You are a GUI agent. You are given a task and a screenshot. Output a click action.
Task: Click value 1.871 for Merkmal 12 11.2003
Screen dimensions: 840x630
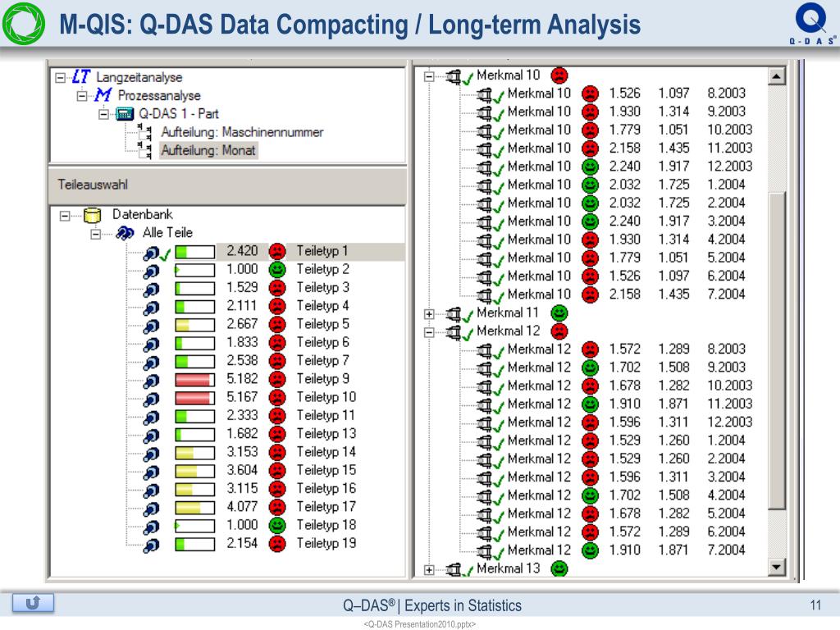pos(674,404)
